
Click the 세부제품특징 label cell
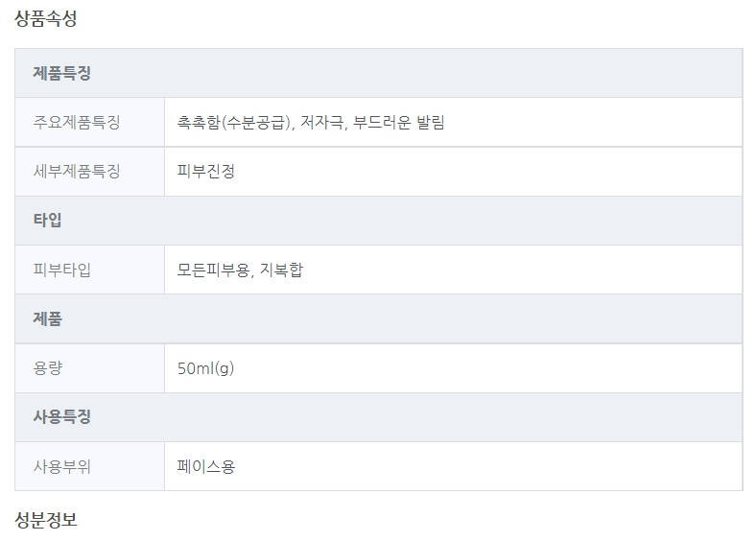pyautogui.click(x=77, y=172)
